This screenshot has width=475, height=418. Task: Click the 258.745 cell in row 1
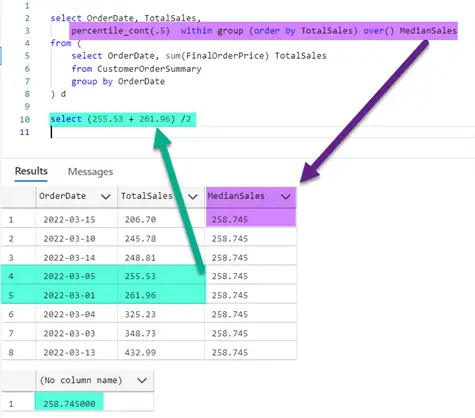[251, 219]
